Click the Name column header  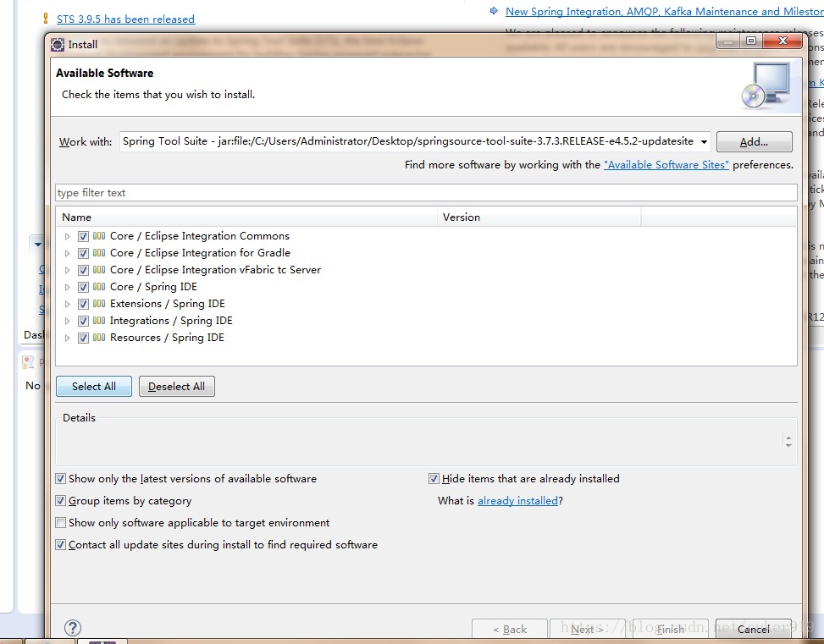pos(246,217)
